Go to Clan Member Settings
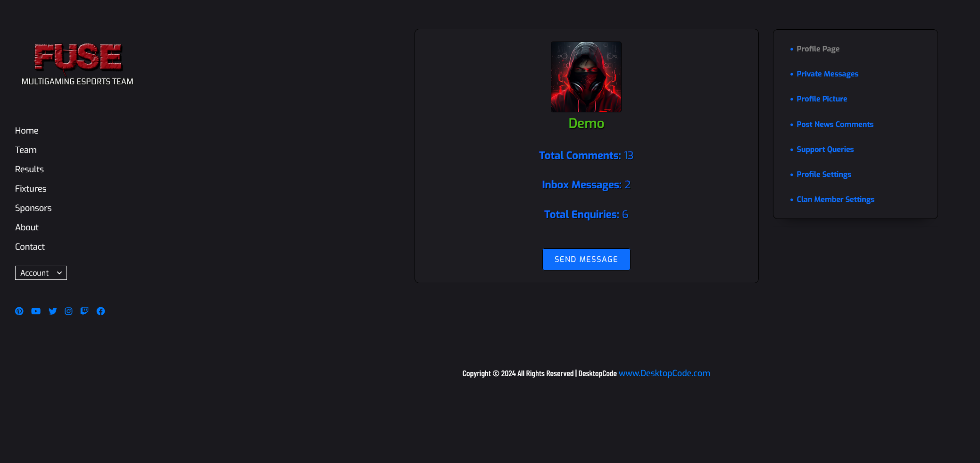Viewport: 980px width, 463px height. click(835, 200)
